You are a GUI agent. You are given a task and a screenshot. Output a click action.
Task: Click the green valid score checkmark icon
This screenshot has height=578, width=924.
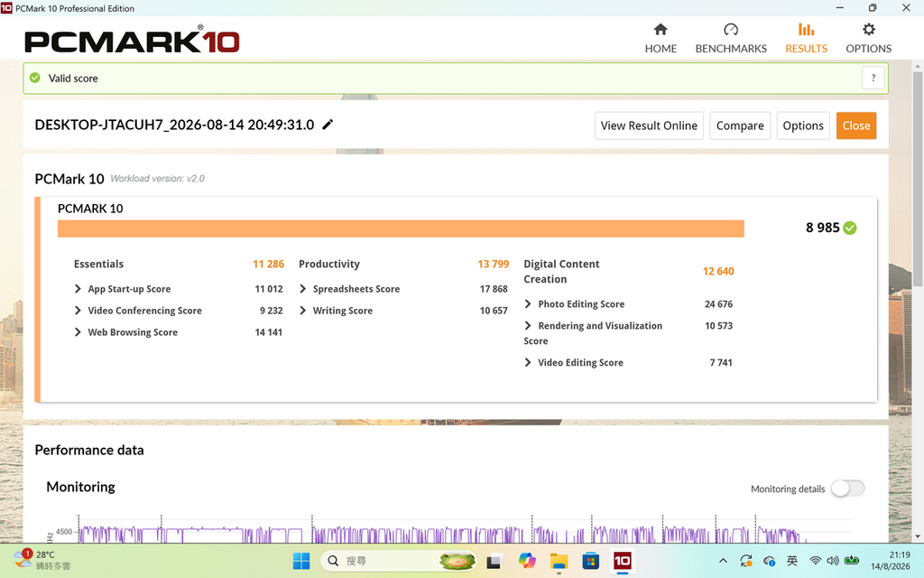coord(35,78)
